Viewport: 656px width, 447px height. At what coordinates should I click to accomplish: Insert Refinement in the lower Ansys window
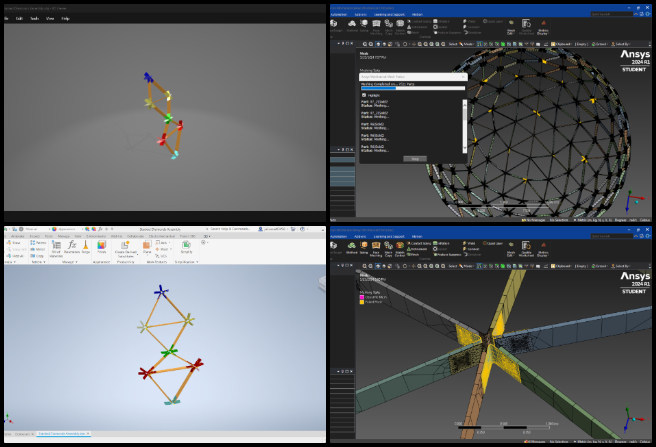tap(419, 249)
